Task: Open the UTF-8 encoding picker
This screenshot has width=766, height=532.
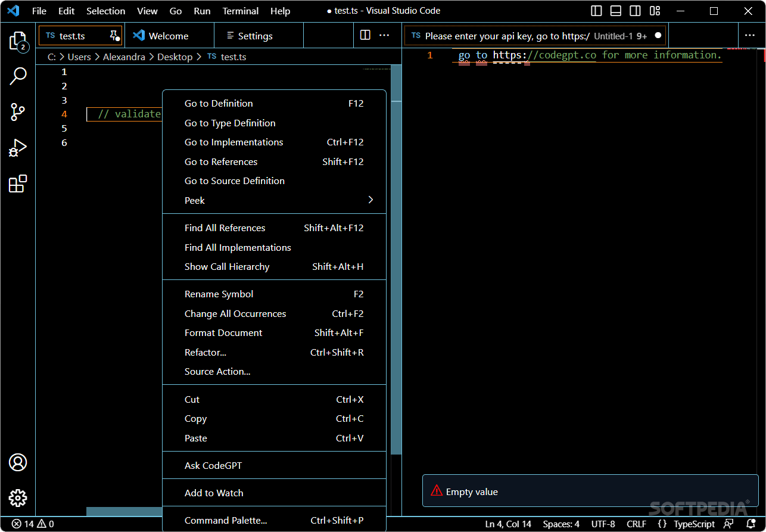Action: [603, 524]
